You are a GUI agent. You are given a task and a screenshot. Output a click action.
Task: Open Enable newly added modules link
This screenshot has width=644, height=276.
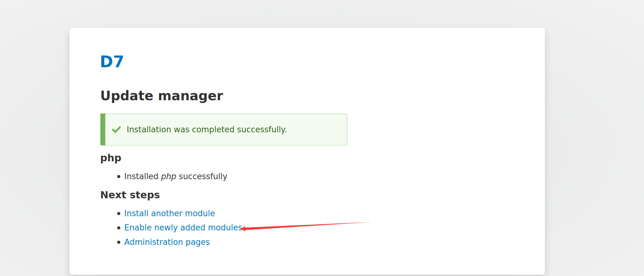click(x=183, y=228)
